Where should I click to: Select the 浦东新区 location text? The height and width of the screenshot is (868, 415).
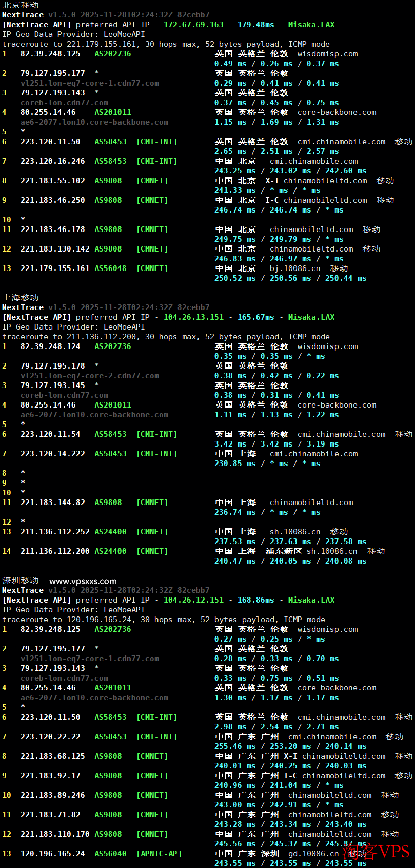coord(284,551)
